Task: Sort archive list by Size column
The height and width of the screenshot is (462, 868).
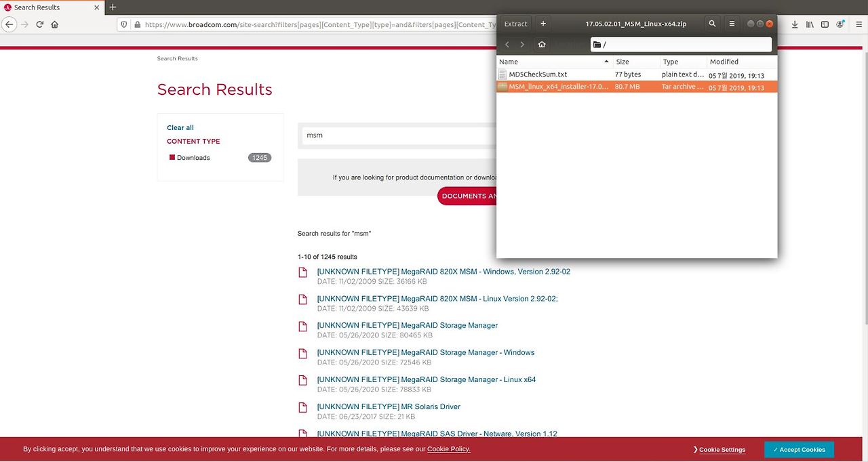Action: pyautogui.click(x=637, y=62)
